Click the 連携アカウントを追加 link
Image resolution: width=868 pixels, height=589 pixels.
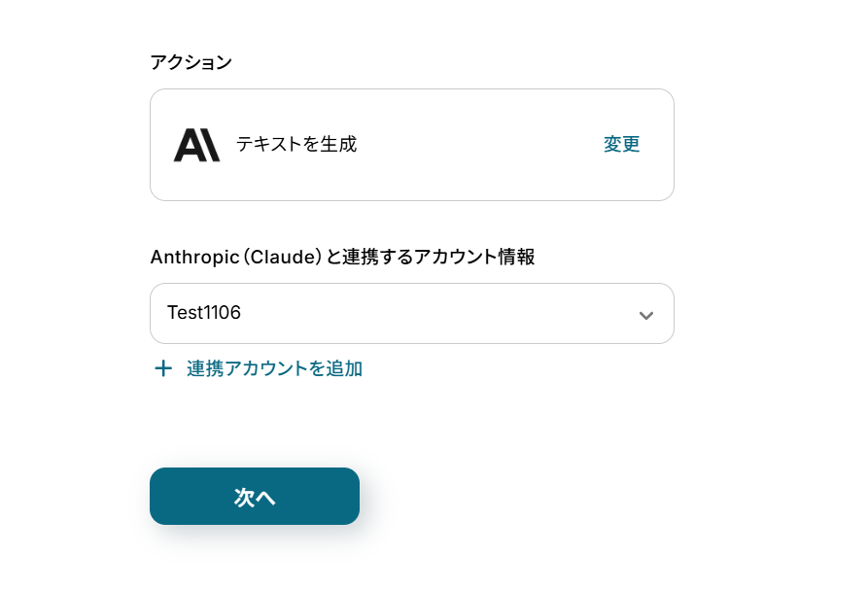tap(274, 368)
